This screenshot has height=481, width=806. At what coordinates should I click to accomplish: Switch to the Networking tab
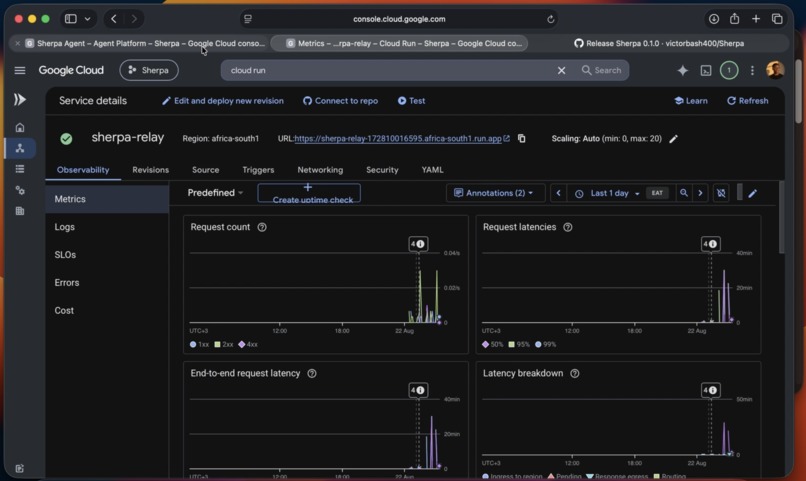(320, 170)
